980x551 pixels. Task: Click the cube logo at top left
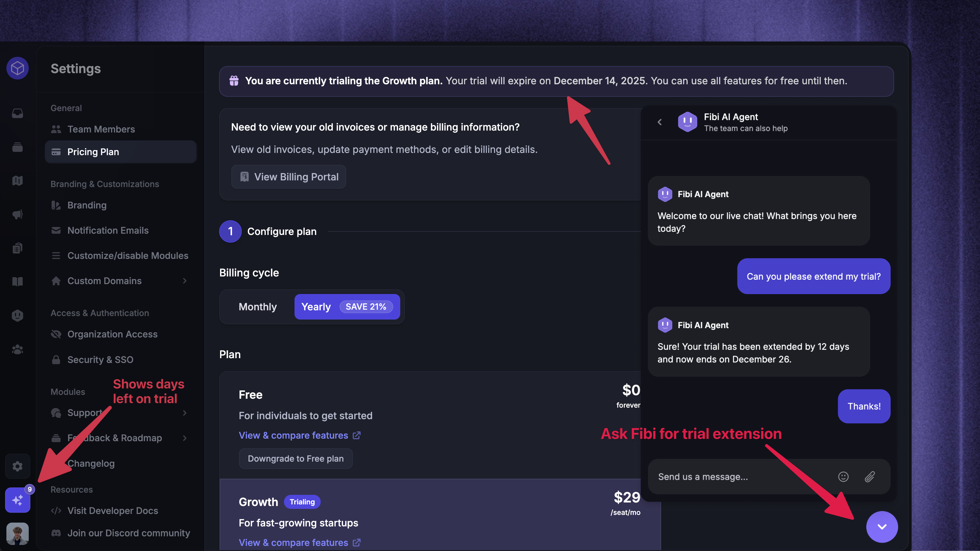pyautogui.click(x=18, y=68)
